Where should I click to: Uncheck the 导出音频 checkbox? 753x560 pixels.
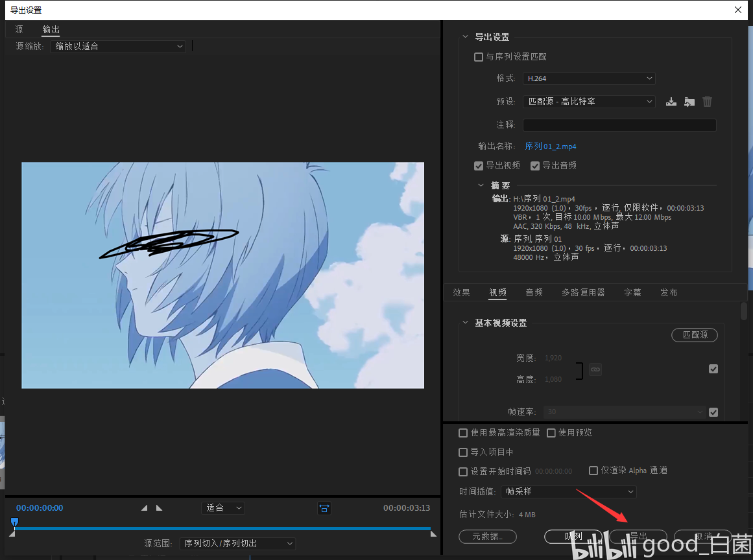[x=535, y=166]
